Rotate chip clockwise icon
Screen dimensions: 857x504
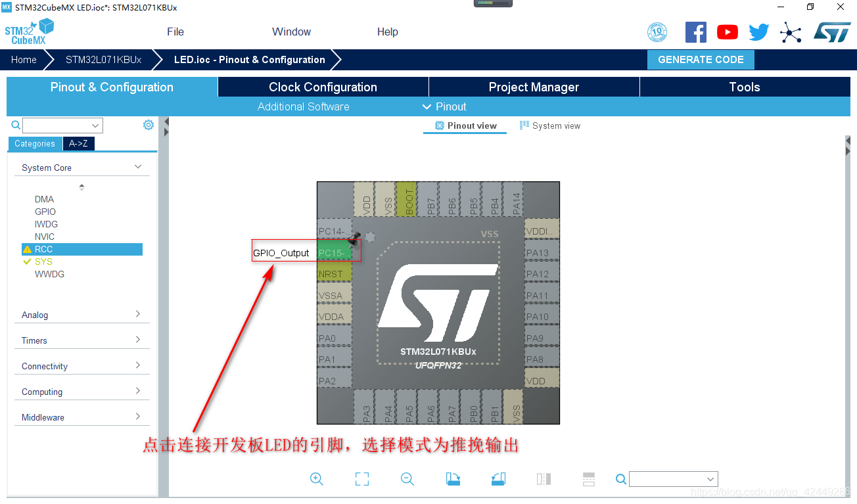point(453,479)
